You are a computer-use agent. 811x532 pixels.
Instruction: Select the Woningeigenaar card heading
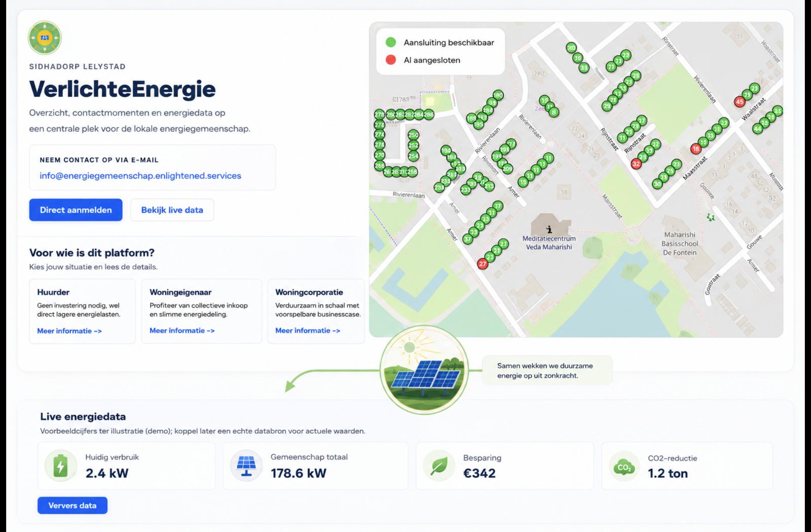click(180, 292)
